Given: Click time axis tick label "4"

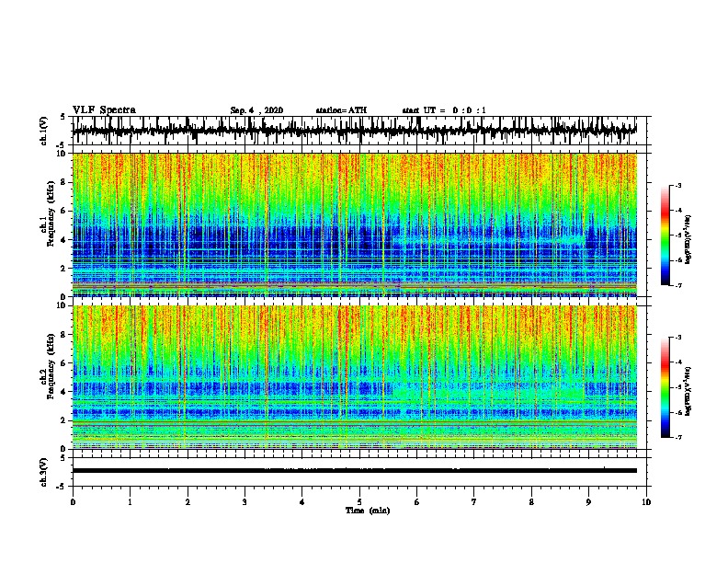Looking at the screenshot, I should 302,502.
